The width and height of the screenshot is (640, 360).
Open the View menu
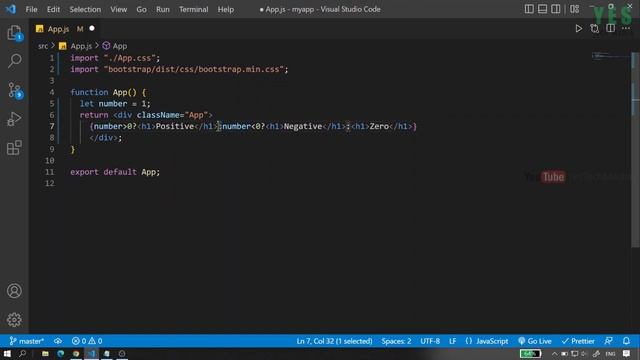[118, 9]
